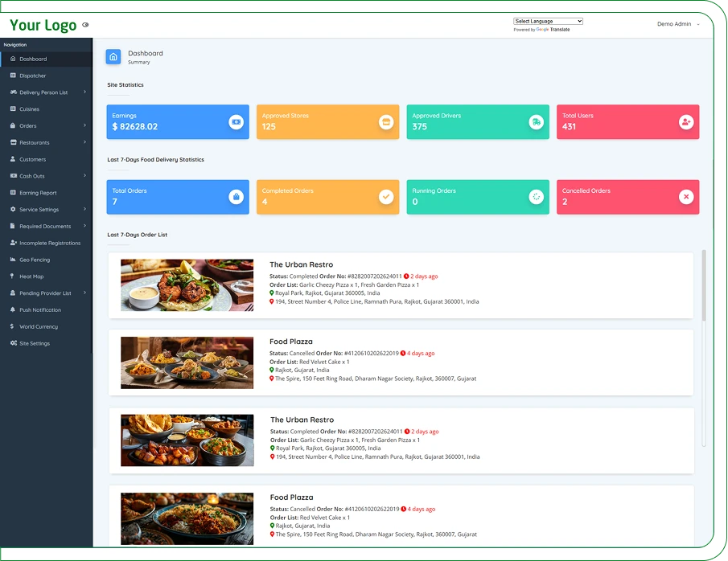
Task: Click the Total Users add-user icon
Action: coord(686,122)
